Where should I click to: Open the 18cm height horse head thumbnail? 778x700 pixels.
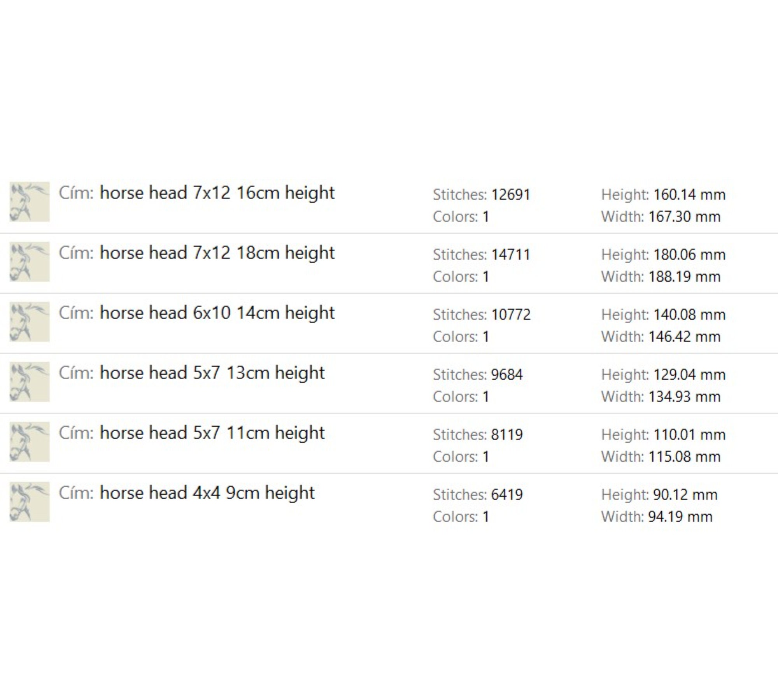pyautogui.click(x=30, y=262)
